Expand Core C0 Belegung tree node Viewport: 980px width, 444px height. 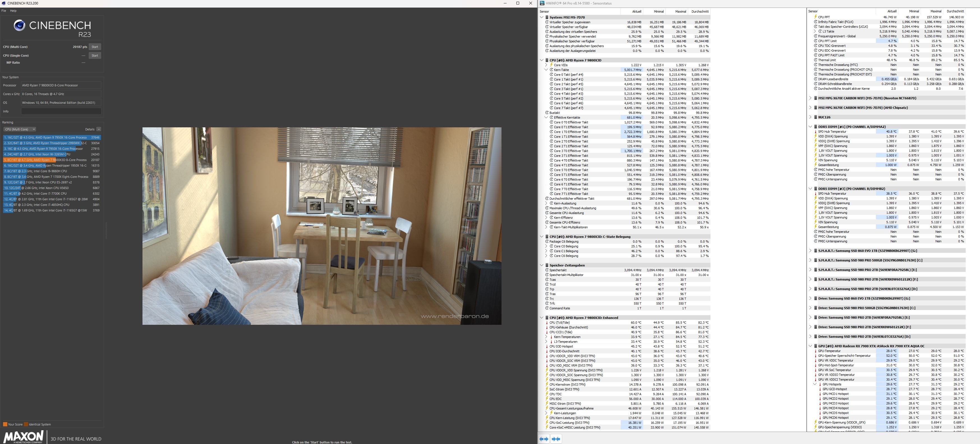point(546,246)
